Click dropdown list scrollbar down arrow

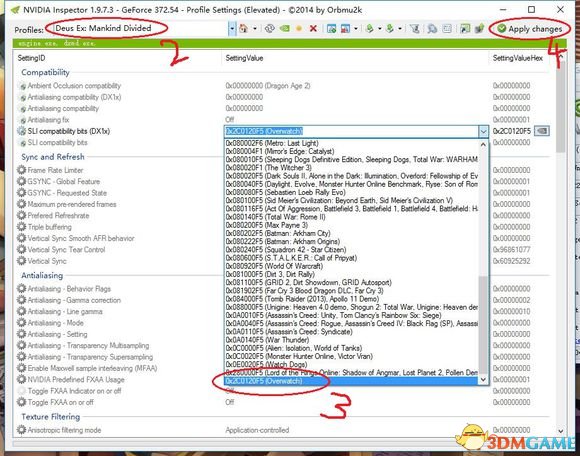[x=483, y=380]
